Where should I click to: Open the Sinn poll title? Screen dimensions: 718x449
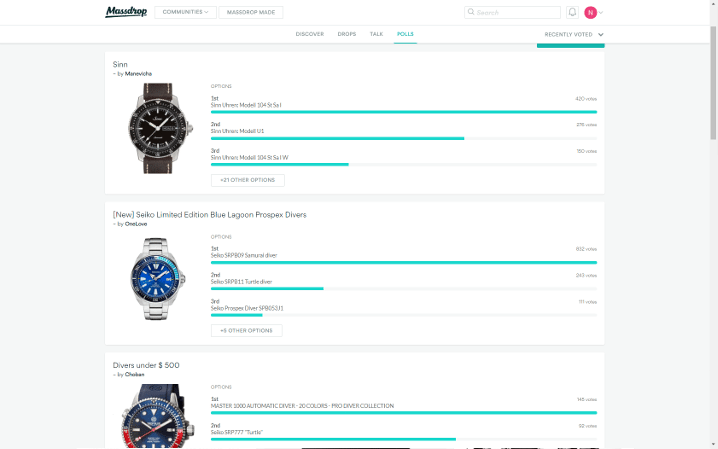120,65
